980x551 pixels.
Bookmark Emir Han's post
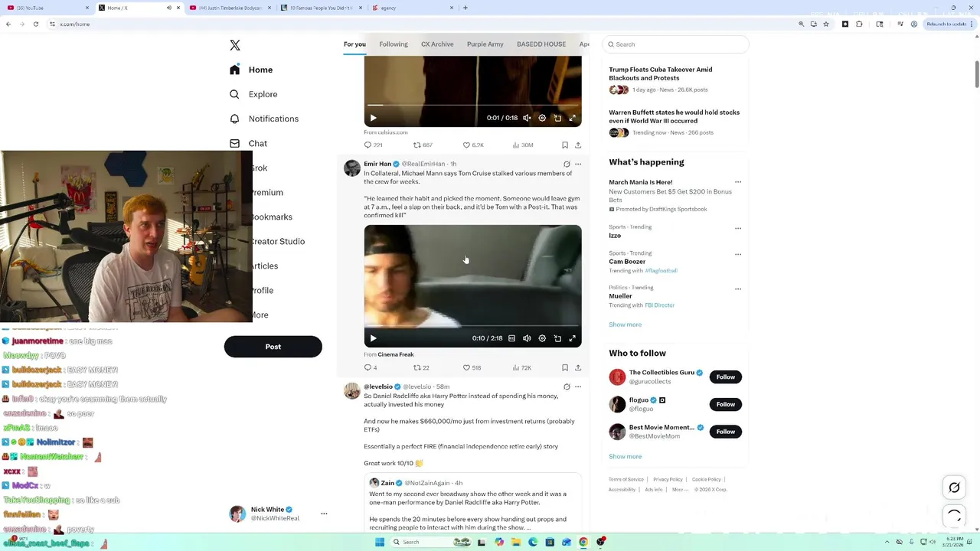point(565,367)
